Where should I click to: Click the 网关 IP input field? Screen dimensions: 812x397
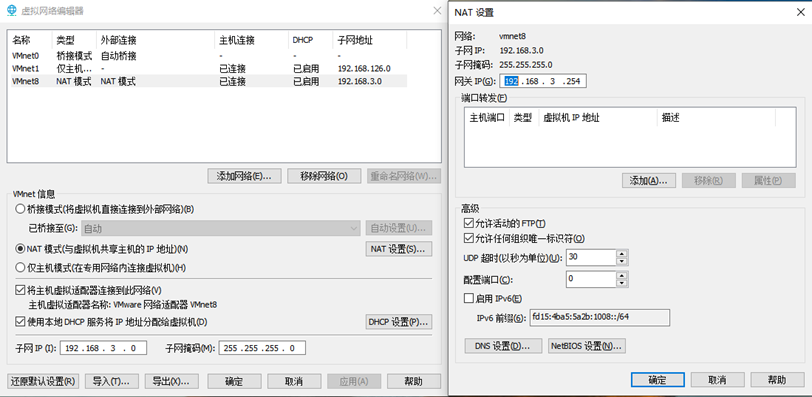543,81
